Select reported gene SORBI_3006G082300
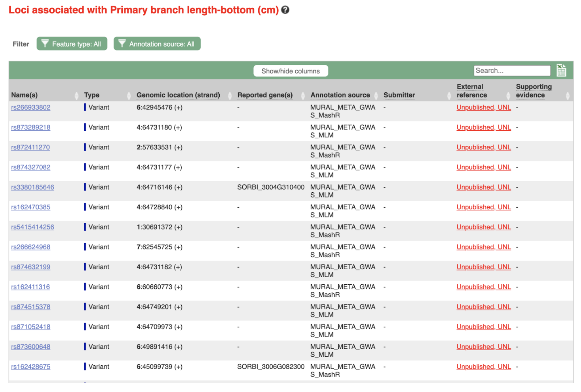The height and width of the screenshot is (392, 581). coord(271,367)
